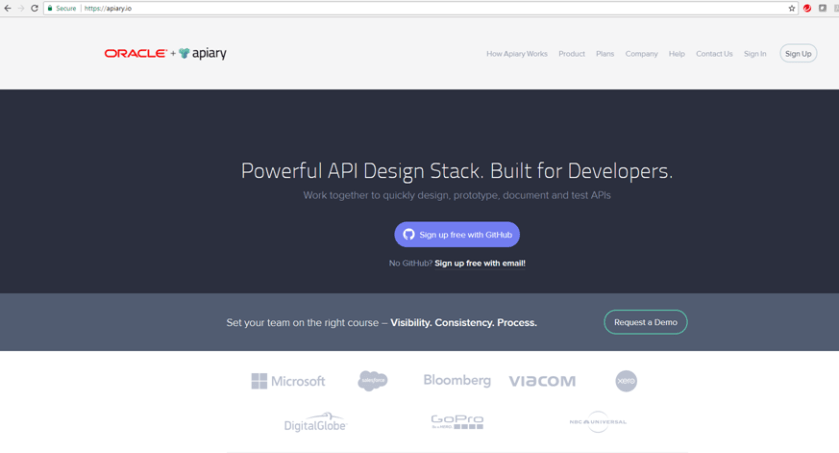Click the red extension icon in toolbar
839x453 pixels.
pos(807,8)
